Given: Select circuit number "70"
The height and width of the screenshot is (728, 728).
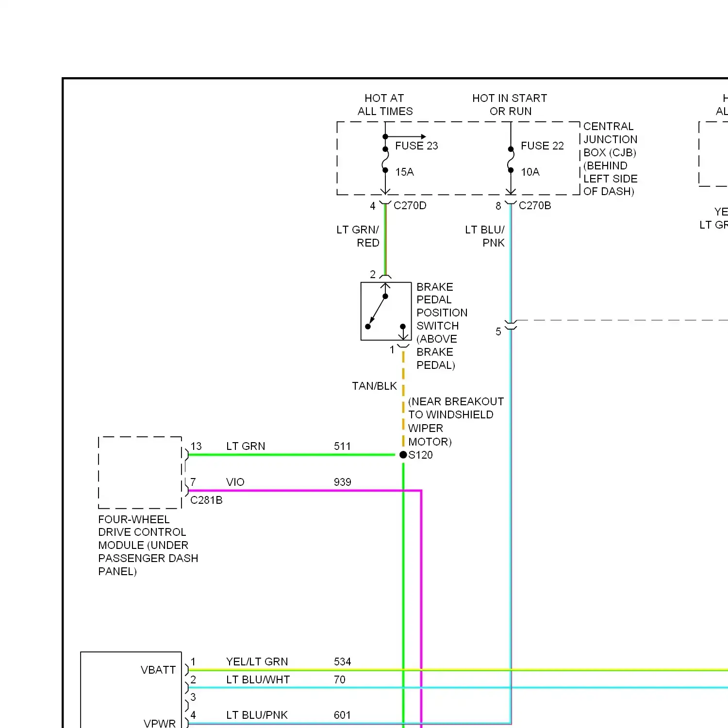Looking at the screenshot, I should tap(340, 679).
